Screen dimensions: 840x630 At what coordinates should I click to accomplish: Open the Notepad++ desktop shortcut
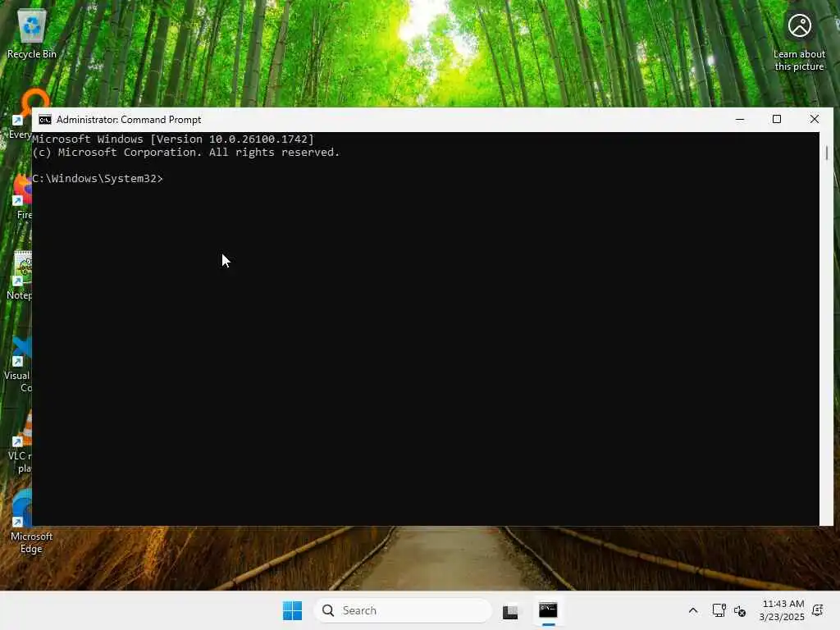[20, 276]
